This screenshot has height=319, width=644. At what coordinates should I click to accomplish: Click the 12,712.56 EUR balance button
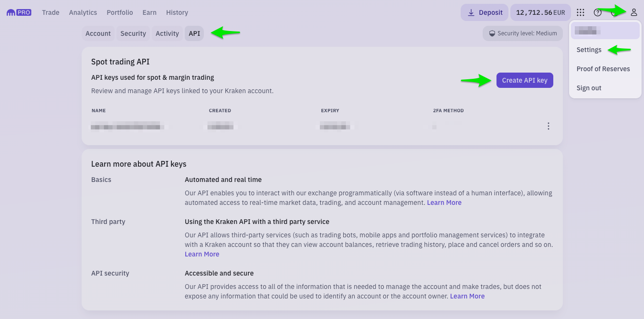click(x=540, y=12)
